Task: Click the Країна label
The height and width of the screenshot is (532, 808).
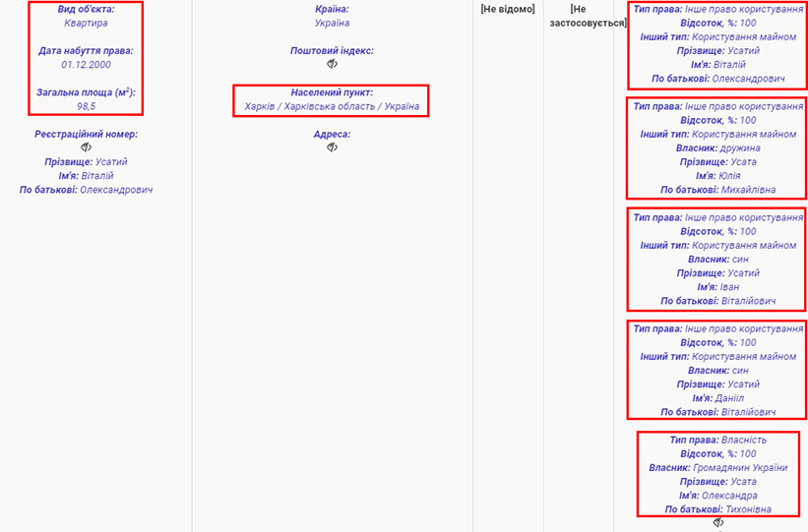Action: point(332,9)
